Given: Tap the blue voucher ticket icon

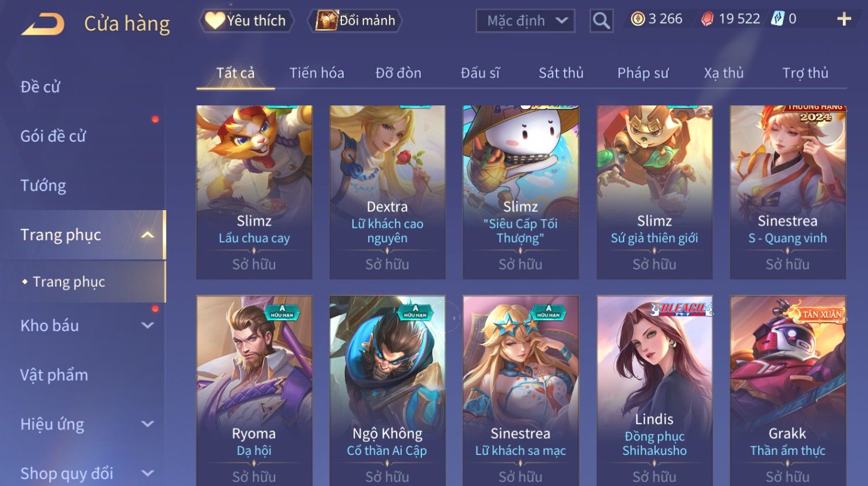Looking at the screenshot, I should point(778,19).
